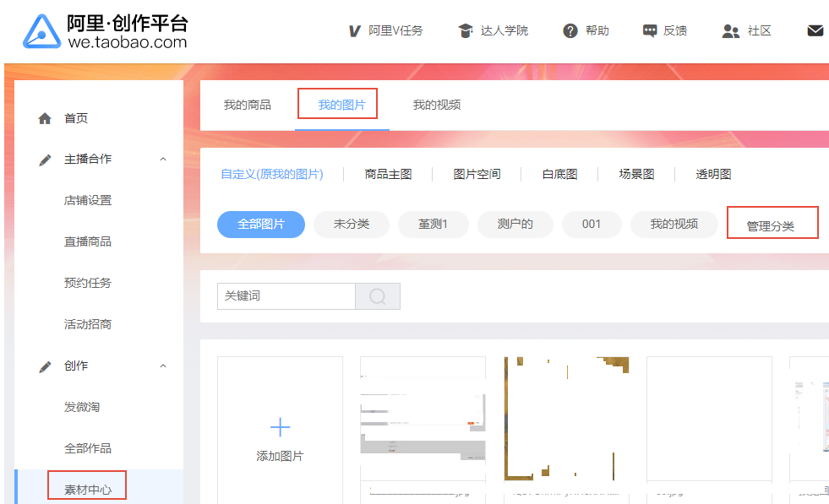This screenshot has height=504, width=829.
Task: Open the 反馈 feedback link
Action: [675, 30]
